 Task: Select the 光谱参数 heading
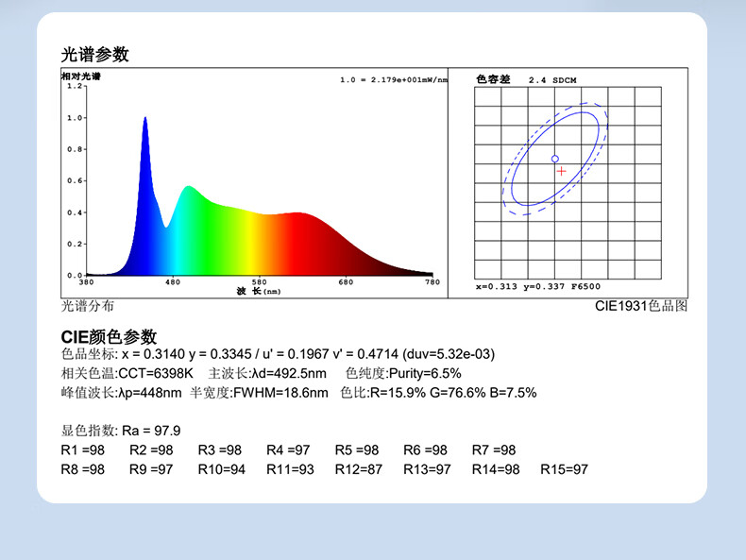click(x=94, y=55)
